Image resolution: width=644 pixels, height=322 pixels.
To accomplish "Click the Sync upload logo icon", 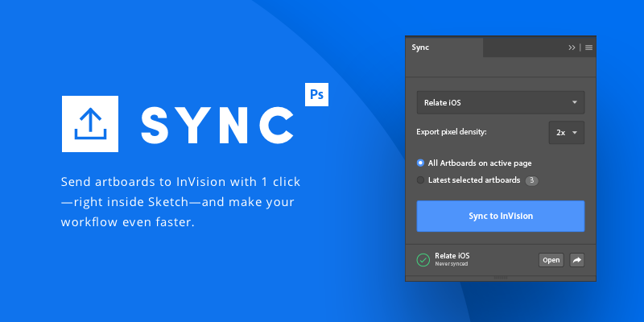I will coord(90,124).
